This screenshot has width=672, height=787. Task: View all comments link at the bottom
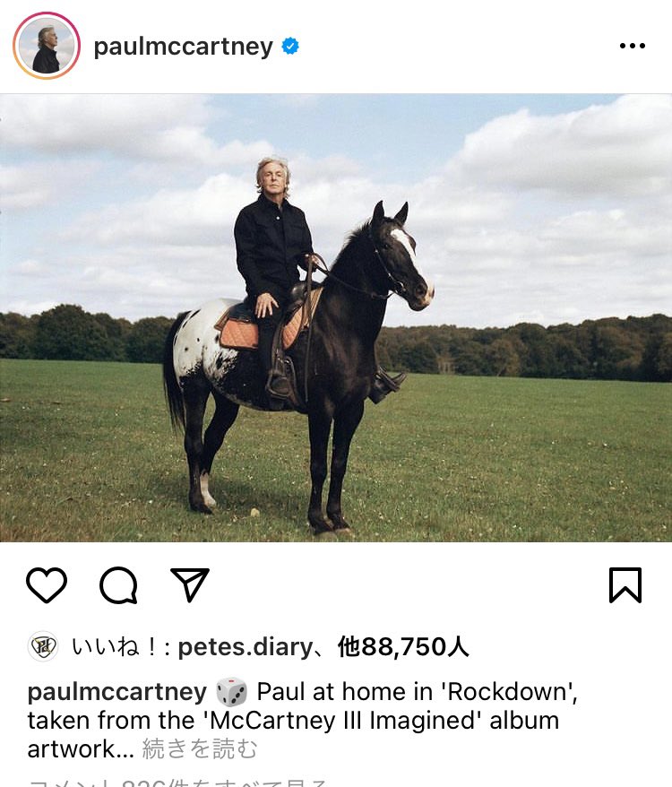click(178, 783)
